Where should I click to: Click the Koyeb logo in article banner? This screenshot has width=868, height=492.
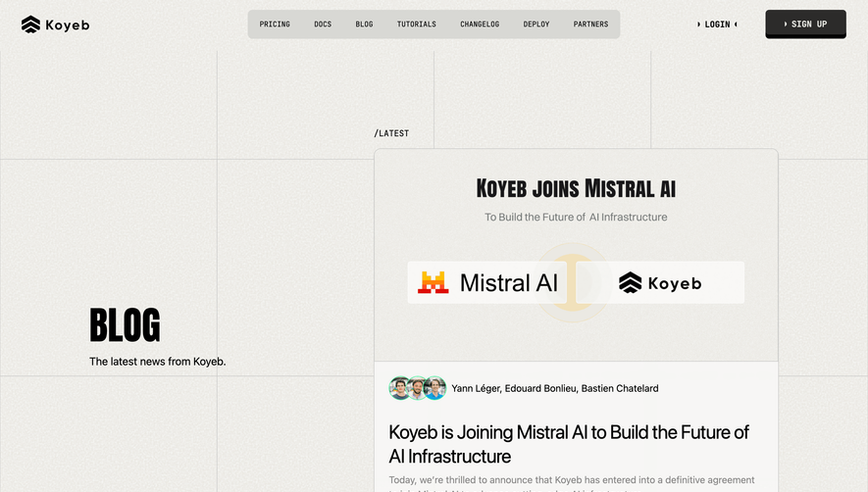click(660, 282)
